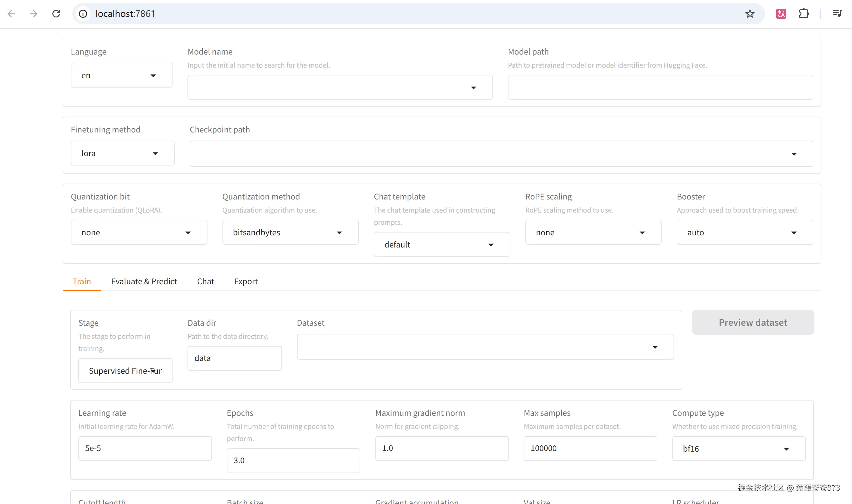Expand the Finetuning method dropdown
Image resolution: width=852 pixels, height=504 pixels.
click(x=122, y=154)
